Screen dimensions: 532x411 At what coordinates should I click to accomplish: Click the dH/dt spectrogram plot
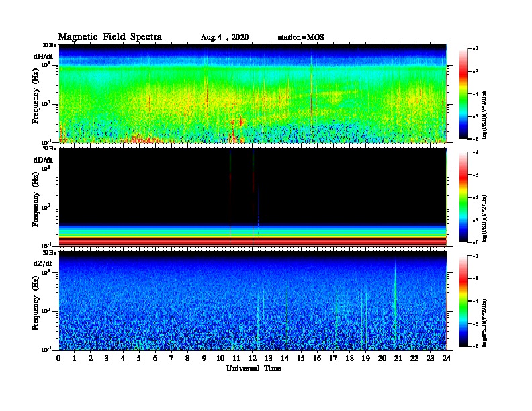pyautogui.click(x=253, y=93)
